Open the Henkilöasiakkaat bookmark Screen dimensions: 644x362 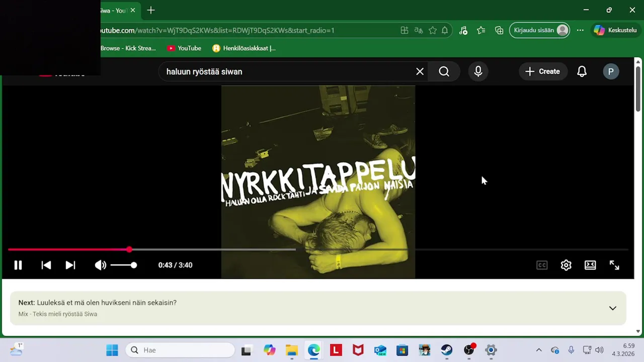click(244, 48)
